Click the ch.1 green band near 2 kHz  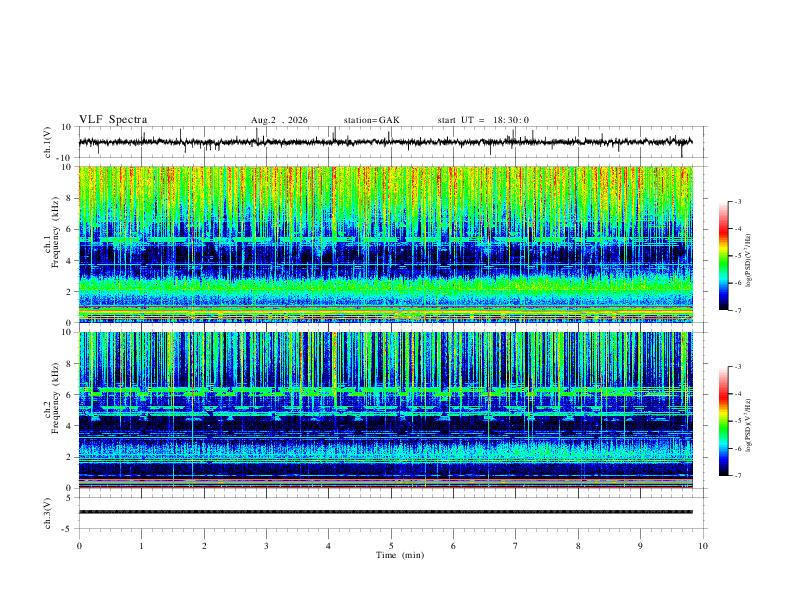point(385,289)
